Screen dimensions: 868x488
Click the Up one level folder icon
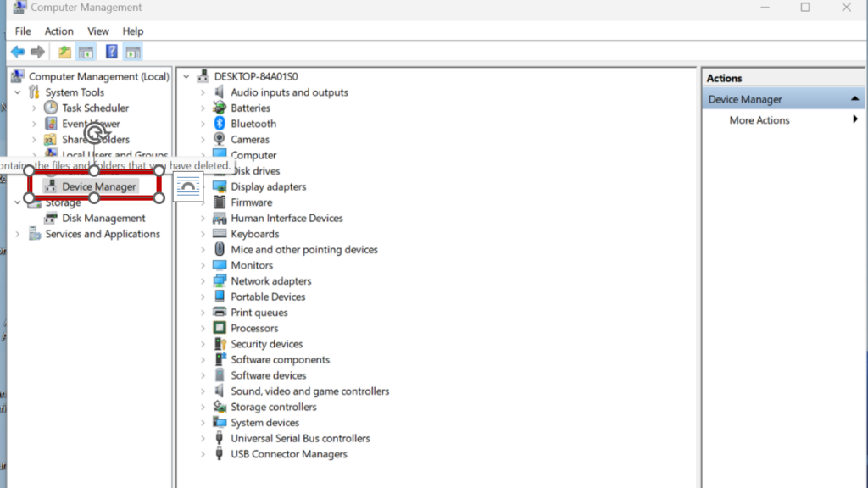pyautogui.click(x=64, y=53)
